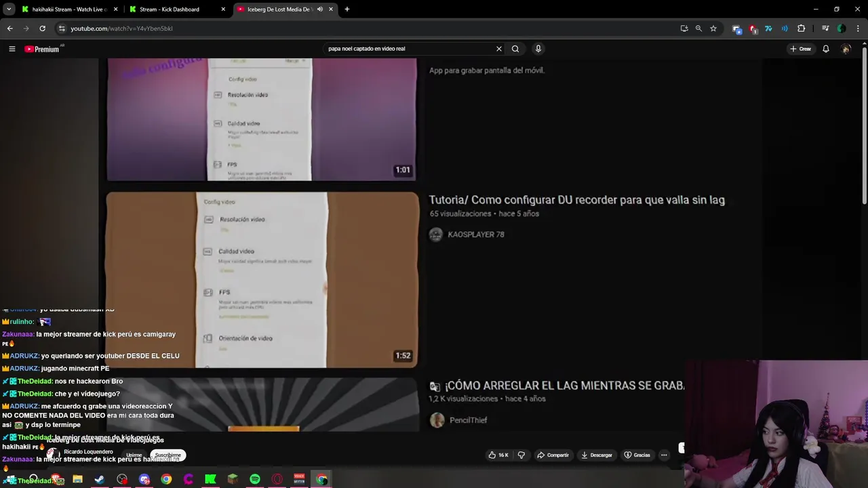Screen dimensions: 868x488
Task: Click the Gracias button
Action: [x=637, y=455]
